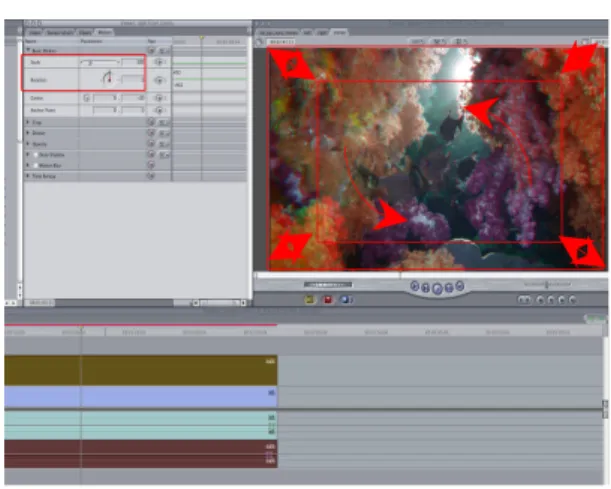Image resolution: width=611 pixels, height=489 pixels.
Task: Collapse the Basic Motion section
Action: 28,50
